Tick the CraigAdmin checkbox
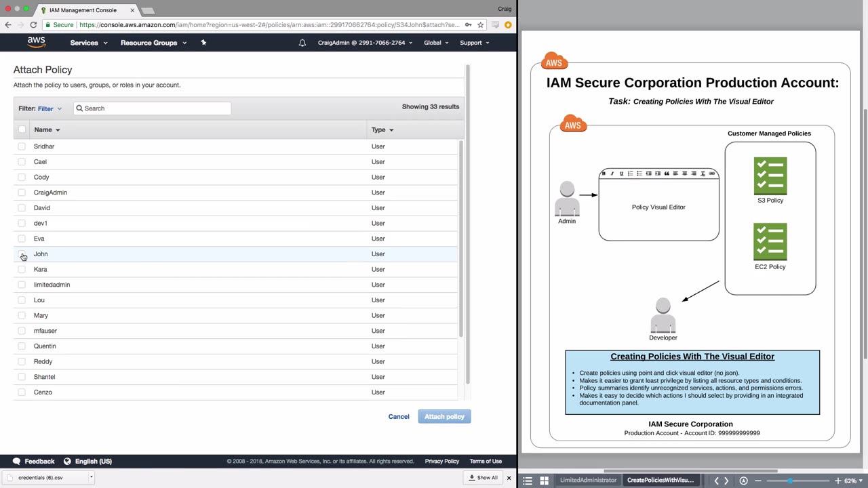The width and height of the screenshot is (868, 488). tap(22, 192)
